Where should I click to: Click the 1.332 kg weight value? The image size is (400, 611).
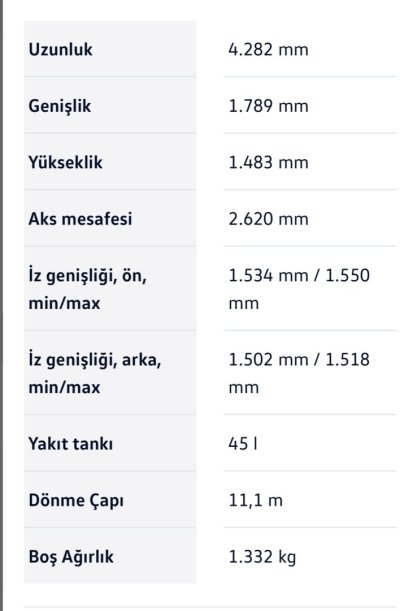pos(262,557)
